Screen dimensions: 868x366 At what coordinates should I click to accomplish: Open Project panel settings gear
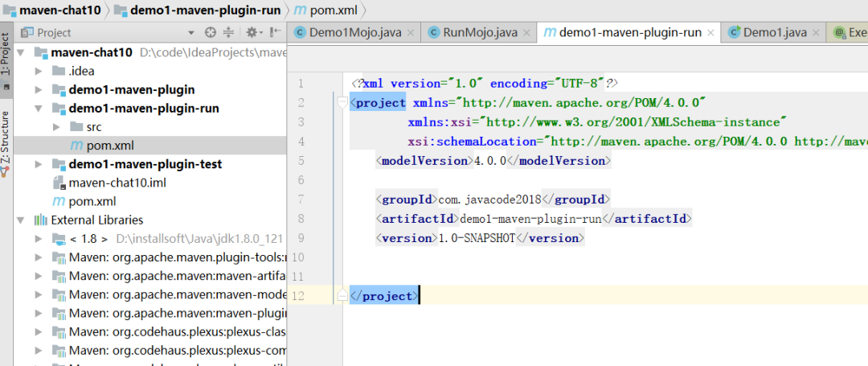(252, 33)
